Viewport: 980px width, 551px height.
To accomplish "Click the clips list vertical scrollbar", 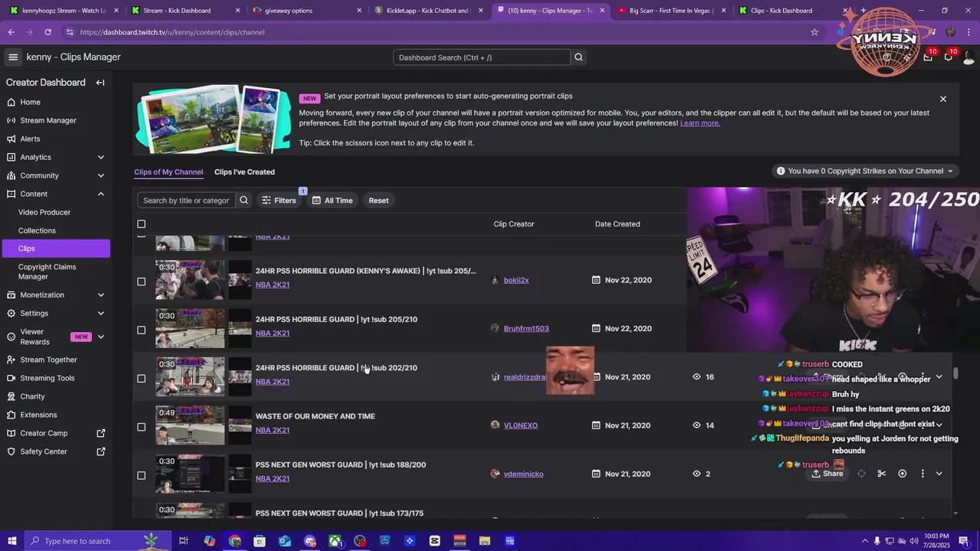I will [x=955, y=373].
